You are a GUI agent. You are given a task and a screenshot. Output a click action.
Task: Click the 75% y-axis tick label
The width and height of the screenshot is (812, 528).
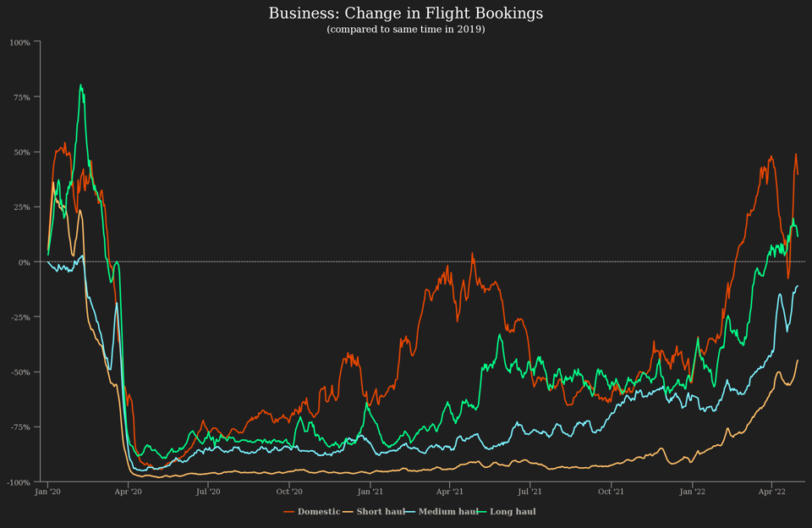[x=22, y=97]
